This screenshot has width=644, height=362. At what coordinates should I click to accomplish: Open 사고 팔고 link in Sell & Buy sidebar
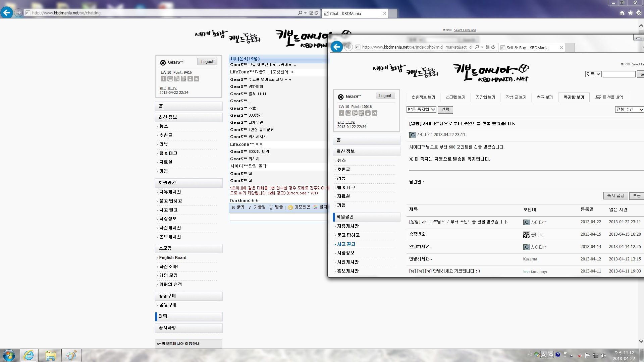[x=346, y=244]
